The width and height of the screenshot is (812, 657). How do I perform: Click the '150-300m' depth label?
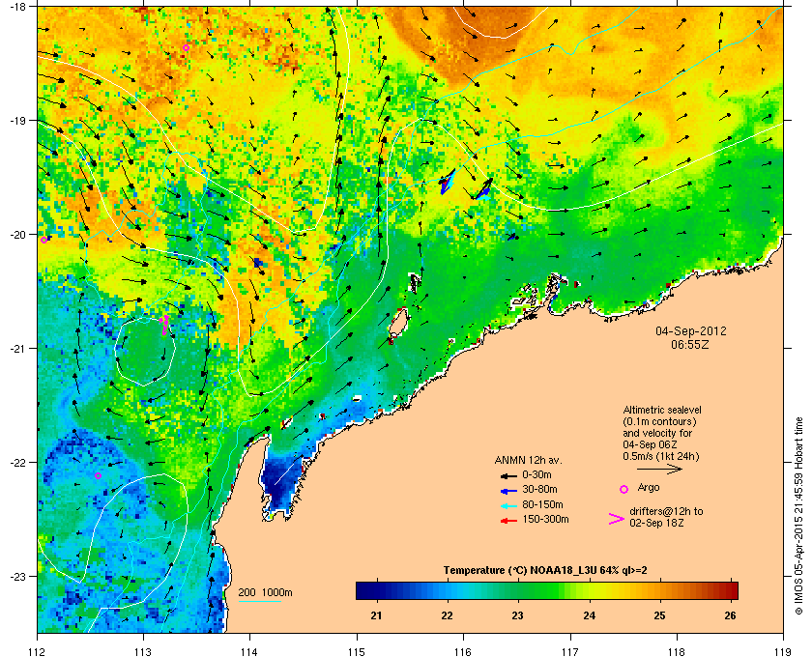point(545,519)
